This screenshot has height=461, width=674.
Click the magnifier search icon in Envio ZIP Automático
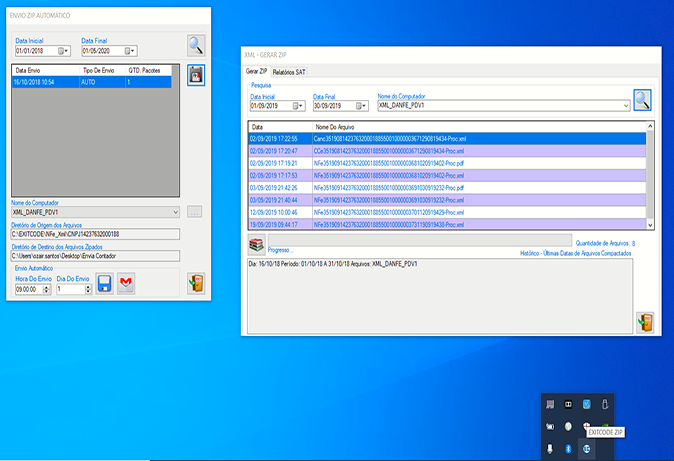(196, 46)
